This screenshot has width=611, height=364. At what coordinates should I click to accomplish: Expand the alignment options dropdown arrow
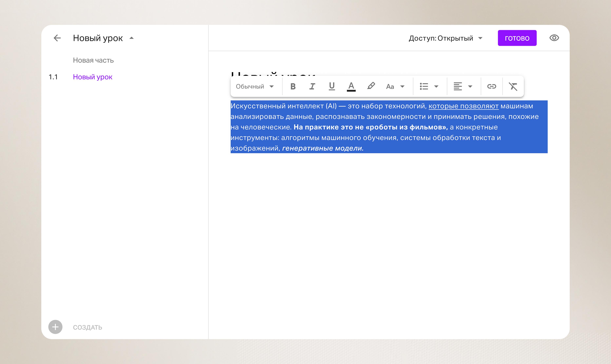[x=470, y=86]
